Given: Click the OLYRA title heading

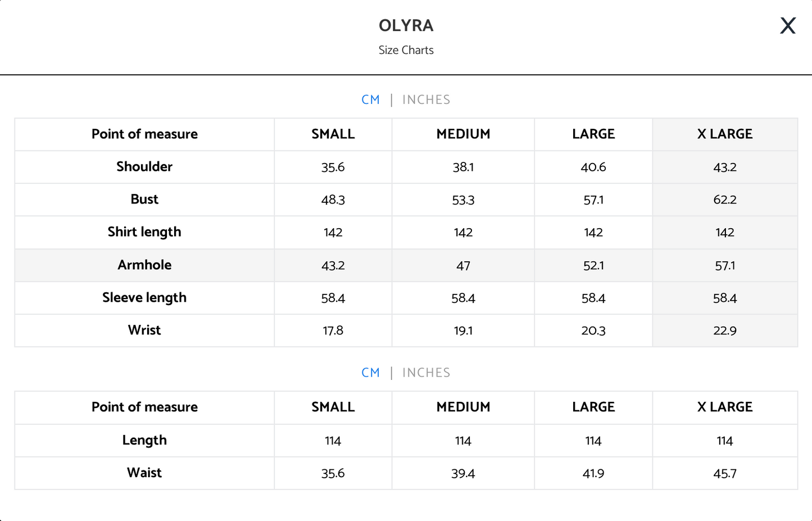Looking at the screenshot, I should (406, 26).
